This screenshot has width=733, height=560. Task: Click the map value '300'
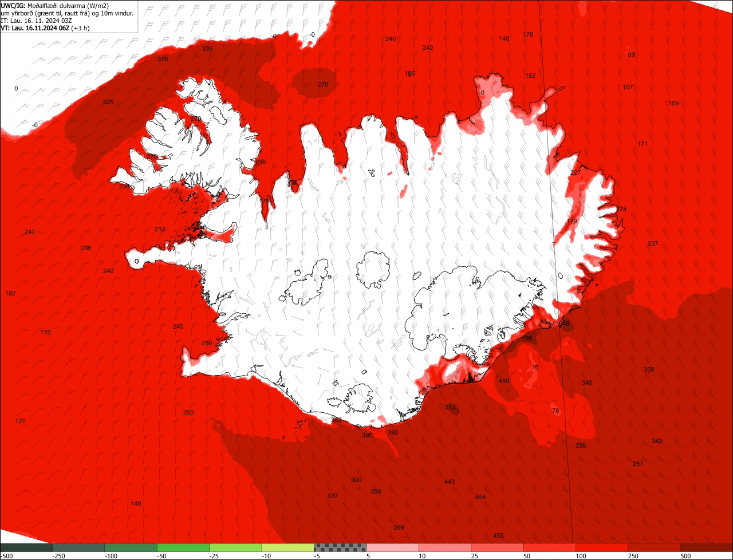[356, 480]
